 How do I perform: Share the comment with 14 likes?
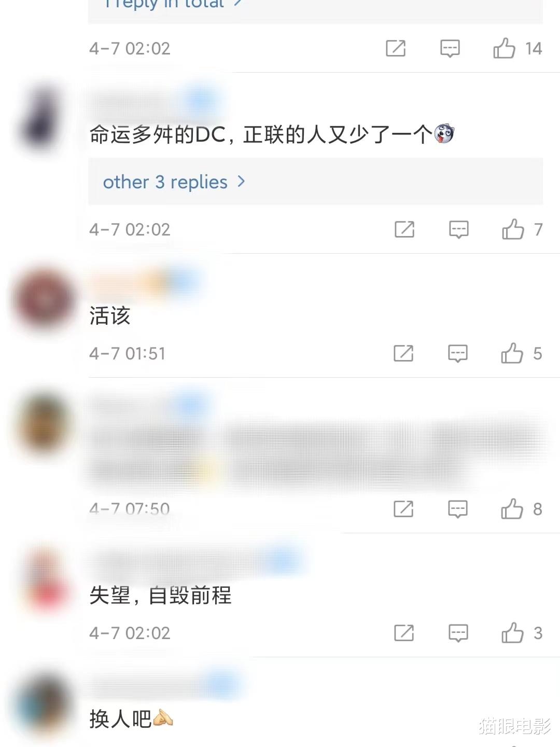click(x=396, y=48)
